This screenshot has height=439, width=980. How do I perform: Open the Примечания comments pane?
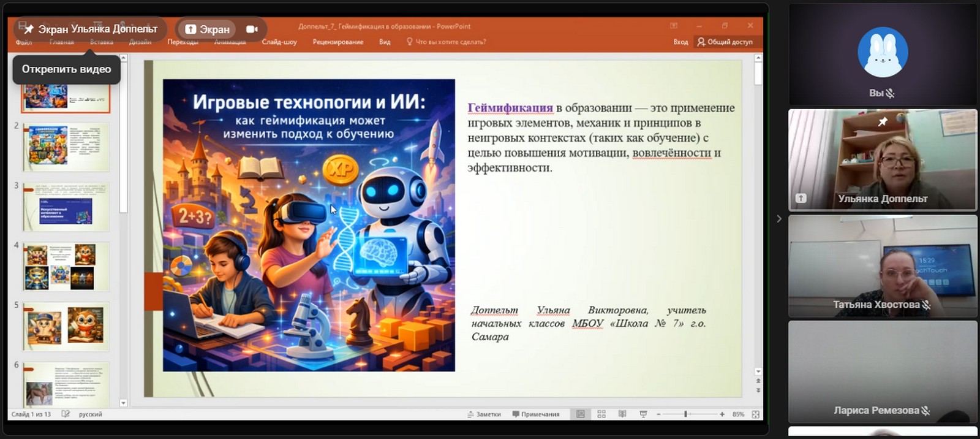tap(536, 414)
